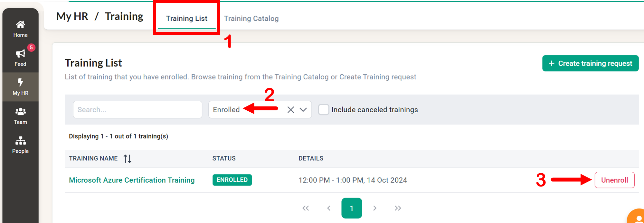644x223 pixels.
Task: Sort by training name arrows icon
Action: point(128,158)
